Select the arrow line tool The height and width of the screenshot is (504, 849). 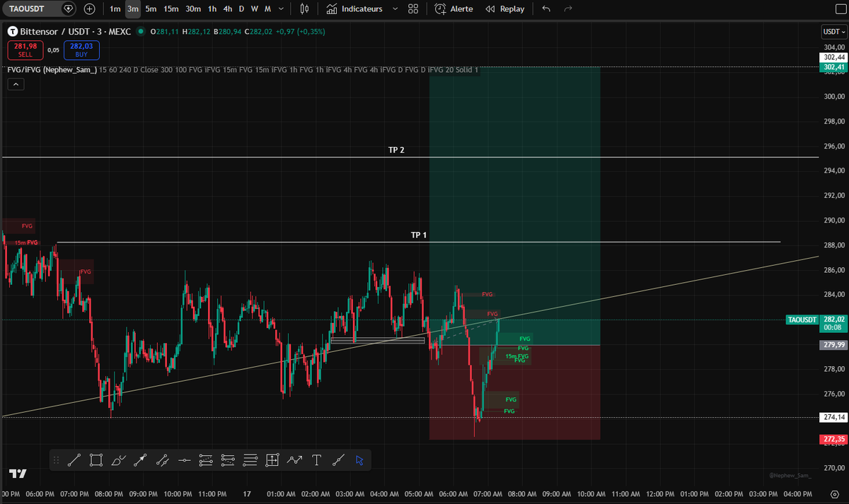click(140, 460)
